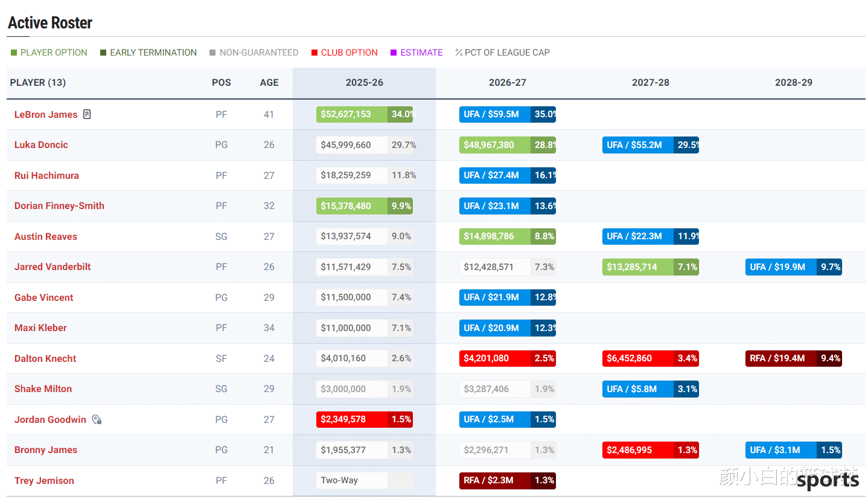This screenshot has height=499, width=868.
Task: Click the $48,967,380 player option cell
Action: click(508, 145)
